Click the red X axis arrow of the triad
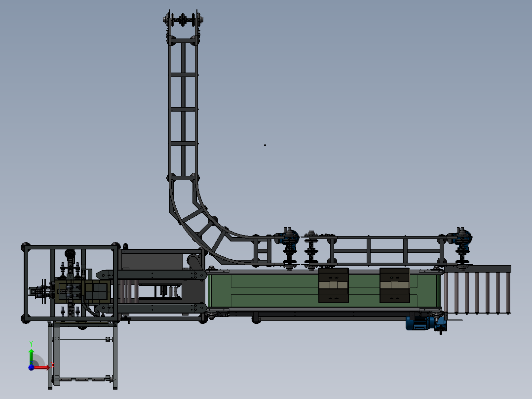This screenshot has height=399, width=532. tap(42, 367)
